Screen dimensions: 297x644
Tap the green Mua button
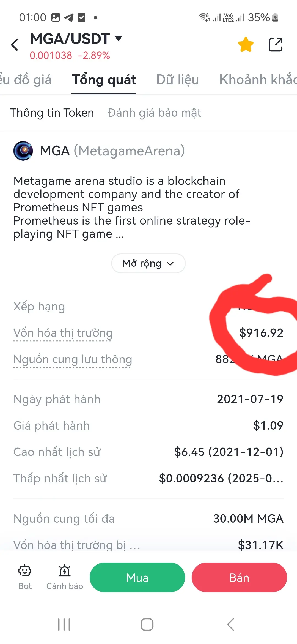coord(137,577)
